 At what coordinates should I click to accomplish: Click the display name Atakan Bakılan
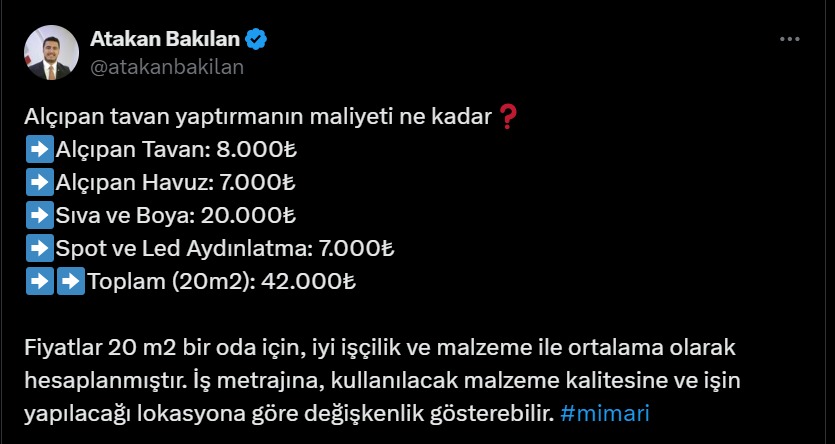[165, 40]
